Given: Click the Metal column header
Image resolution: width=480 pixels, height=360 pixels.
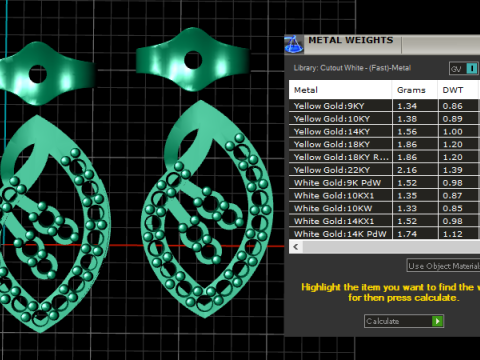Looking at the screenshot, I should (x=340, y=90).
